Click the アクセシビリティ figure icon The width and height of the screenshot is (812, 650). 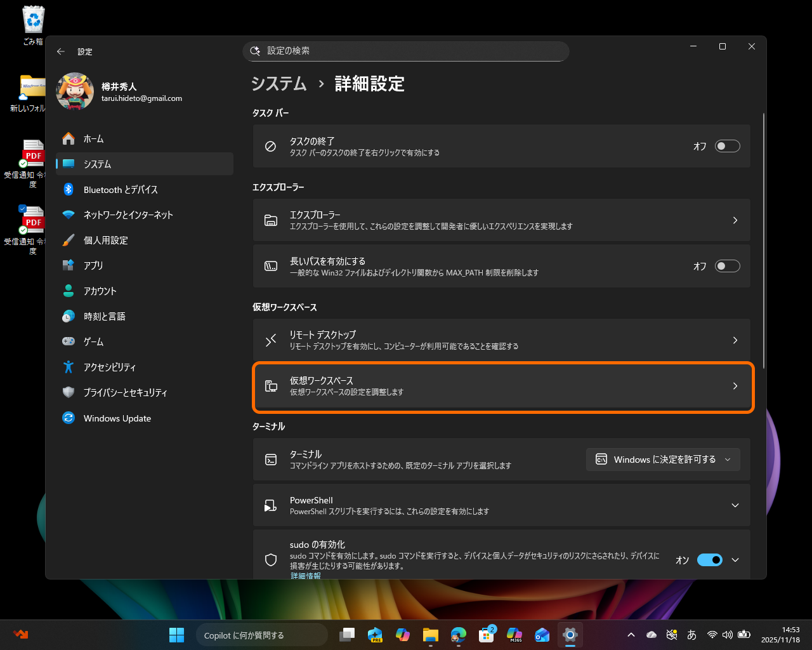pyautogui.click(x=69, y=367)
